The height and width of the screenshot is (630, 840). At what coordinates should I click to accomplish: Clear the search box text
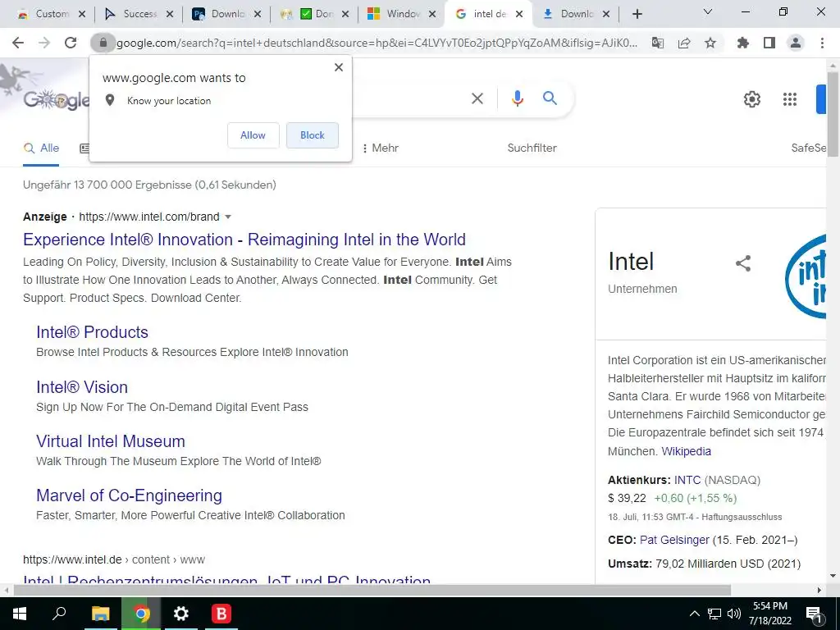click(x=477, y=98)
